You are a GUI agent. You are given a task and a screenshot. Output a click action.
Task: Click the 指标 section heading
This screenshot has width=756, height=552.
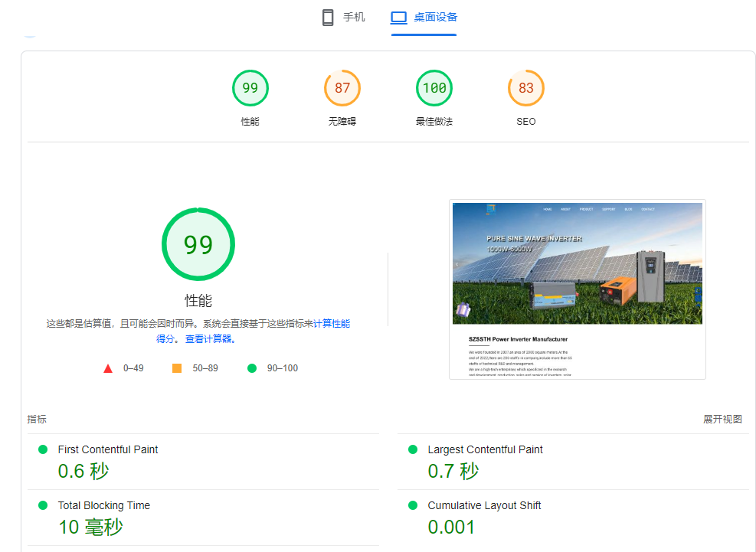coord(35,420)
